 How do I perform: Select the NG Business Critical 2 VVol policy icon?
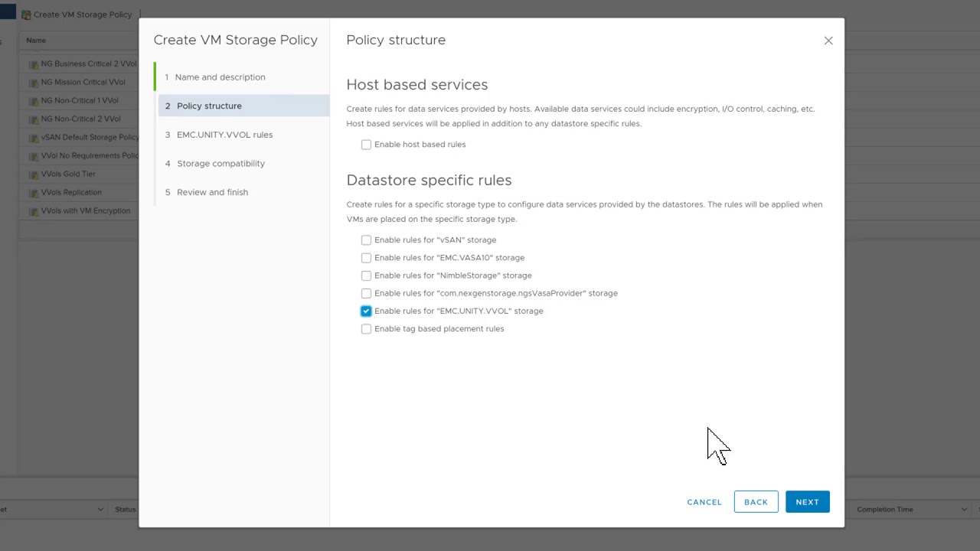(34, 64)
